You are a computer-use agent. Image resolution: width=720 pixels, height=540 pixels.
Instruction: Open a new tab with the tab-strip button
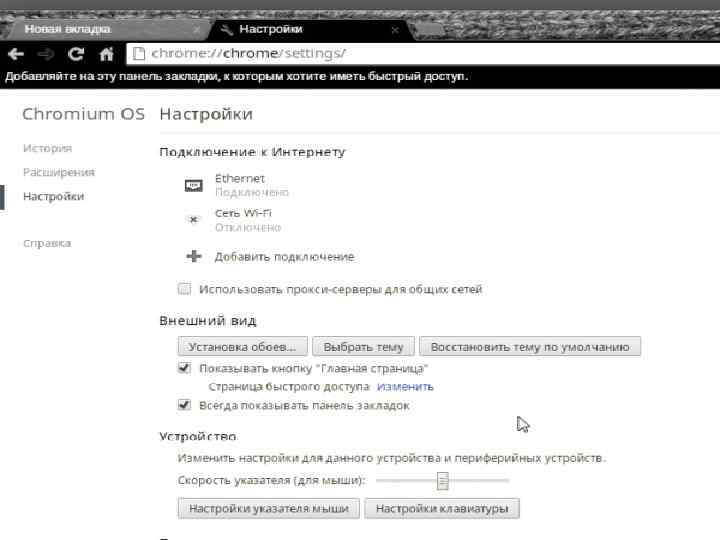coord(428,30)
